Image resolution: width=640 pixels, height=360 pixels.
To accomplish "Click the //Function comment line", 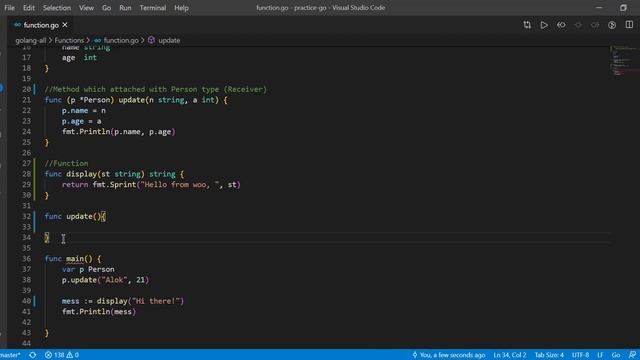I will [x=66, y=164].
